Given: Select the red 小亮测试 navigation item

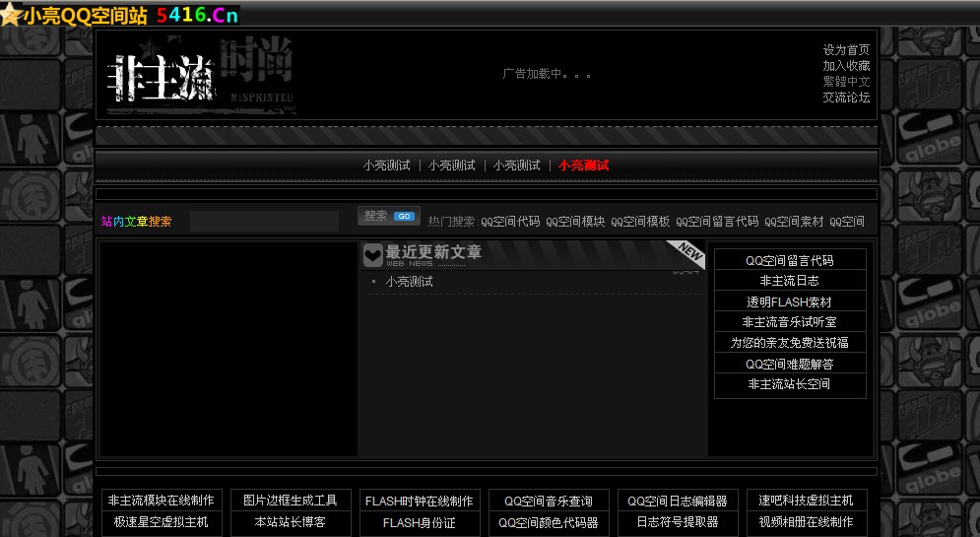Looking at the screenshot, I should pos(583,166).
